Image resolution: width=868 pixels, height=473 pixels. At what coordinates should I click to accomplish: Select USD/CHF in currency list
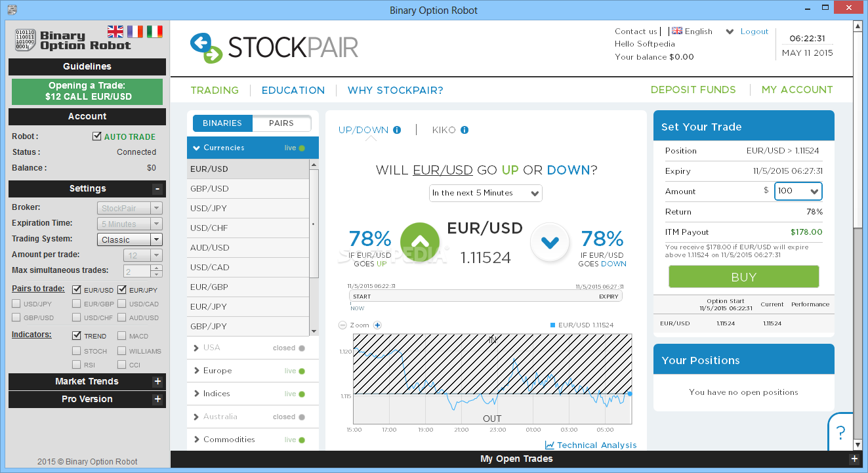coord(248,228)
